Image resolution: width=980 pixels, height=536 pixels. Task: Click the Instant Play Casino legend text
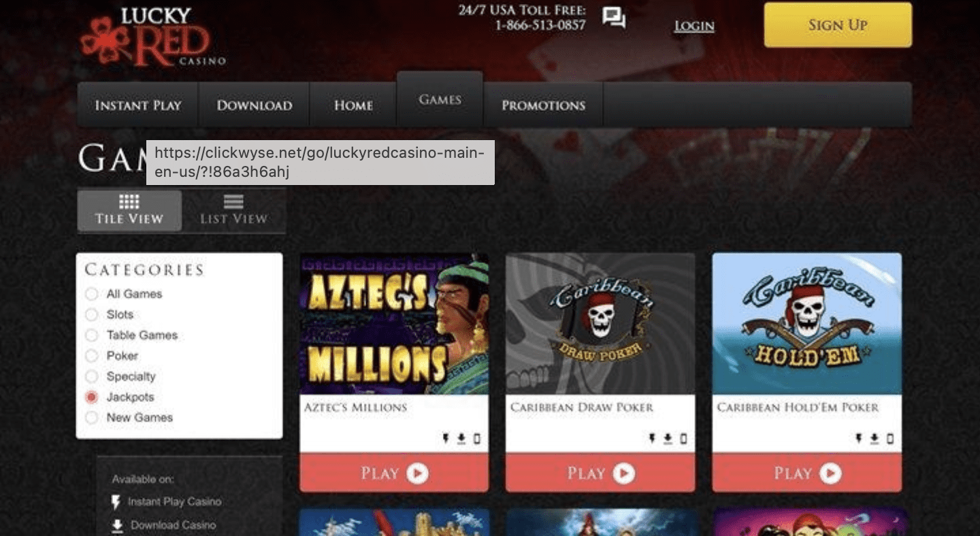[x=175, y=502]
